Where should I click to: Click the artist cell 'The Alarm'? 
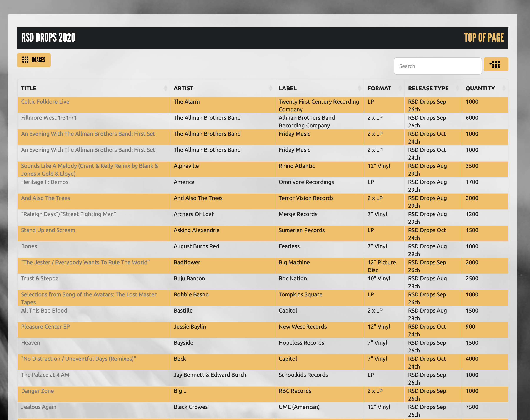point(187,102)
